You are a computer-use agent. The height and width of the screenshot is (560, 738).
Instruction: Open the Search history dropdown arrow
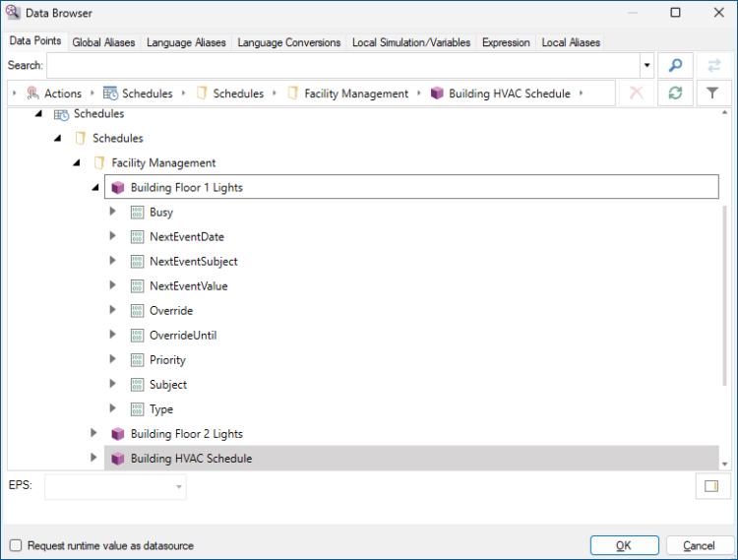[x=646, y=66]
